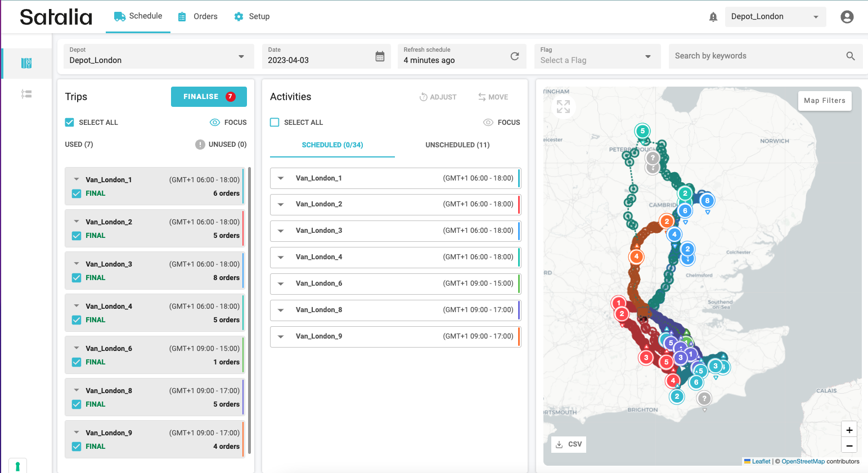Viewport: 868px width, 473px height.
Task: Check Select All in Activities panel
Action: 275,123
